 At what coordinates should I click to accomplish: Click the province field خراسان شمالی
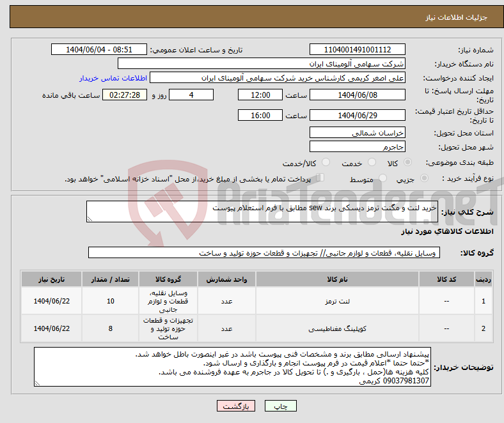357,133
